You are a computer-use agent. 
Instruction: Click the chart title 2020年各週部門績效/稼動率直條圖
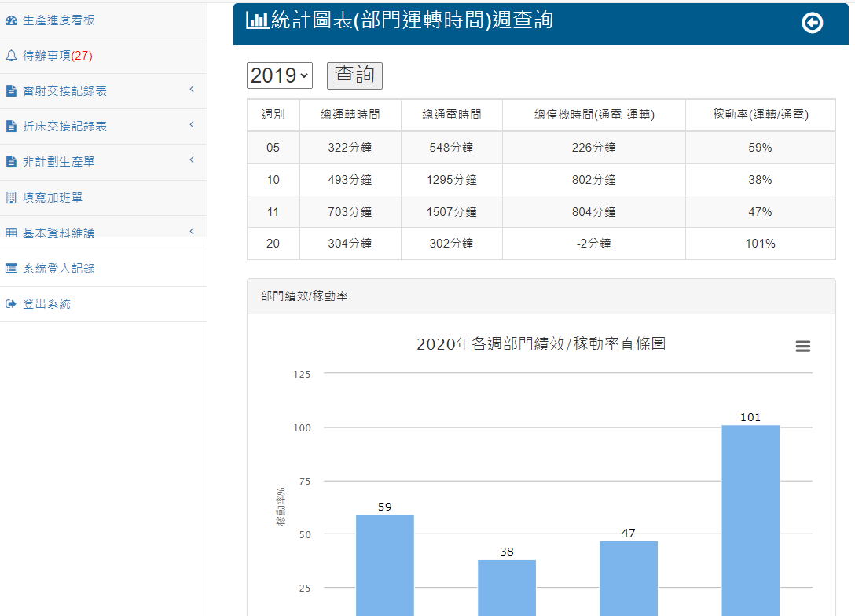(541, 344)
